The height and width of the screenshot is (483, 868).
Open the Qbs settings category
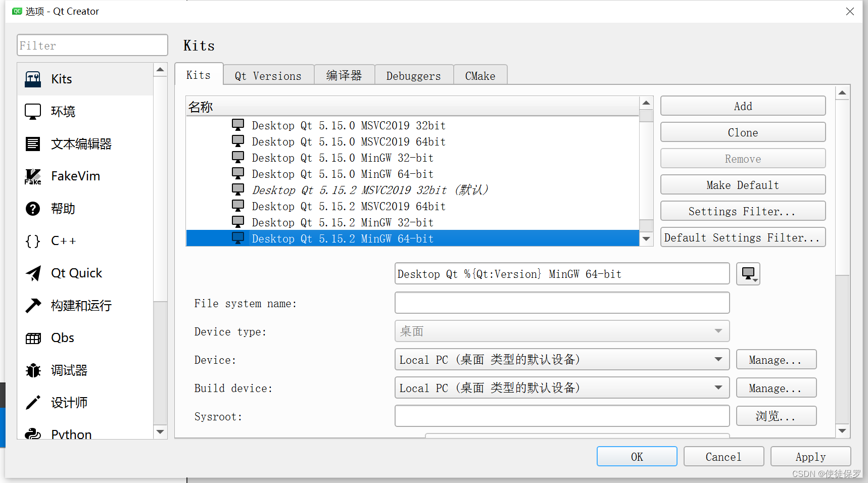click(61, 337)
